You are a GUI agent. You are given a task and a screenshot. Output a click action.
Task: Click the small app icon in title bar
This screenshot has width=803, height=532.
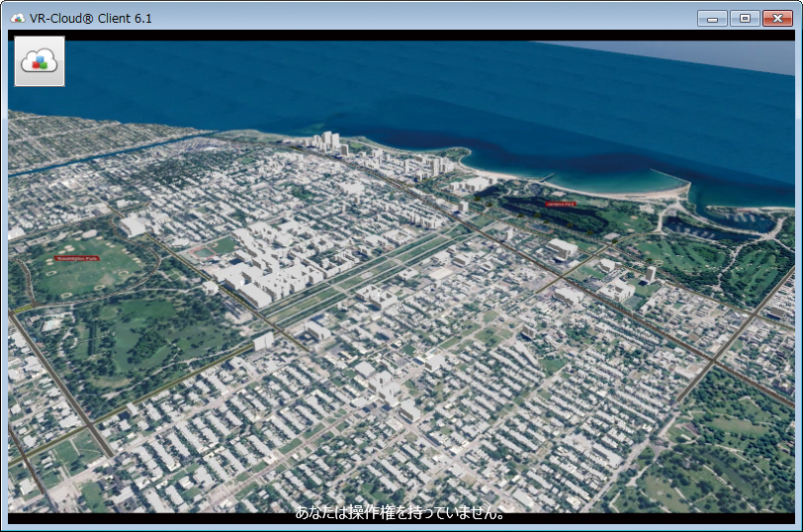17,19
